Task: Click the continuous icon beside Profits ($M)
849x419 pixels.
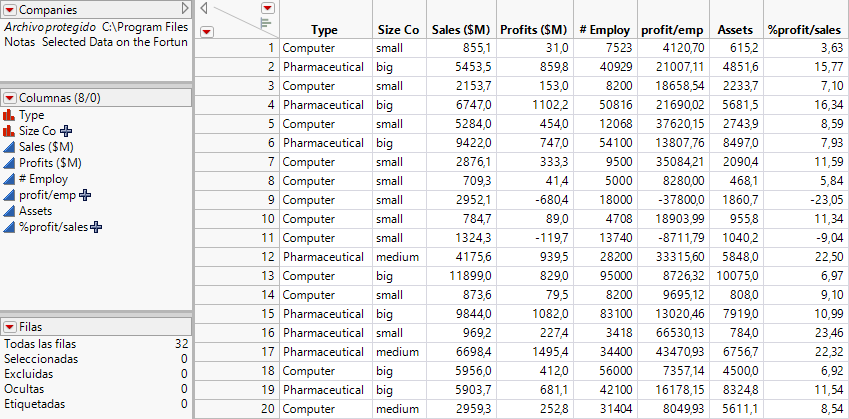Action: 9,163
